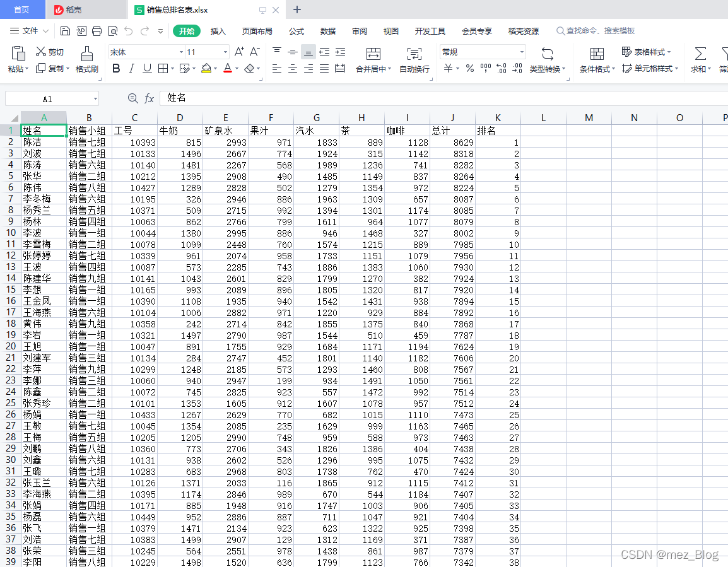Image resolution: width=728 pixels, height=567 pixels.
Task: Expand the quick access toolbar customize arrow
Action: pos(161,31)
